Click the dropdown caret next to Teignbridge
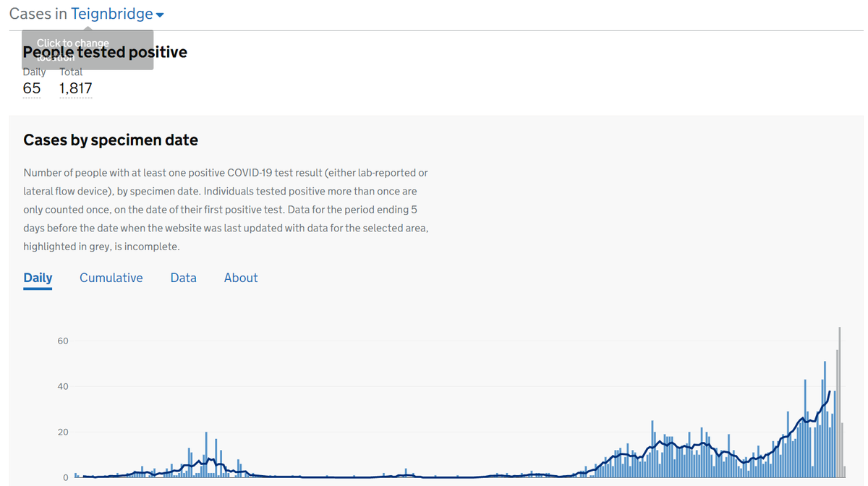Screen dimensions: 868x486 160,15
